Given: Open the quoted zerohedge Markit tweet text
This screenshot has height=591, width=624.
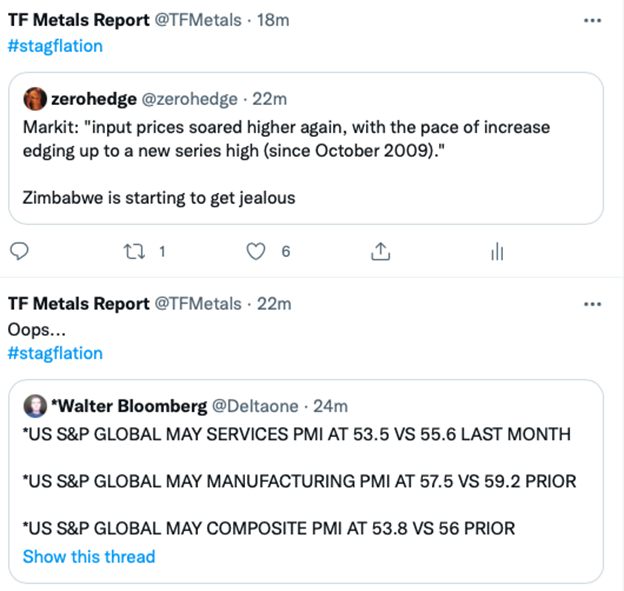Looking at the screenshot, I should click(x=287, y=162).
